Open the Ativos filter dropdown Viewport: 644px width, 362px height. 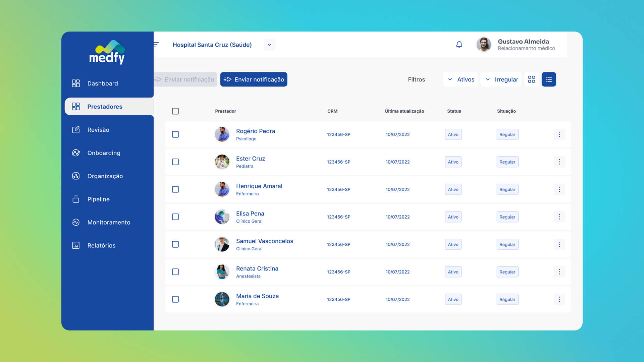click(461, 79)
